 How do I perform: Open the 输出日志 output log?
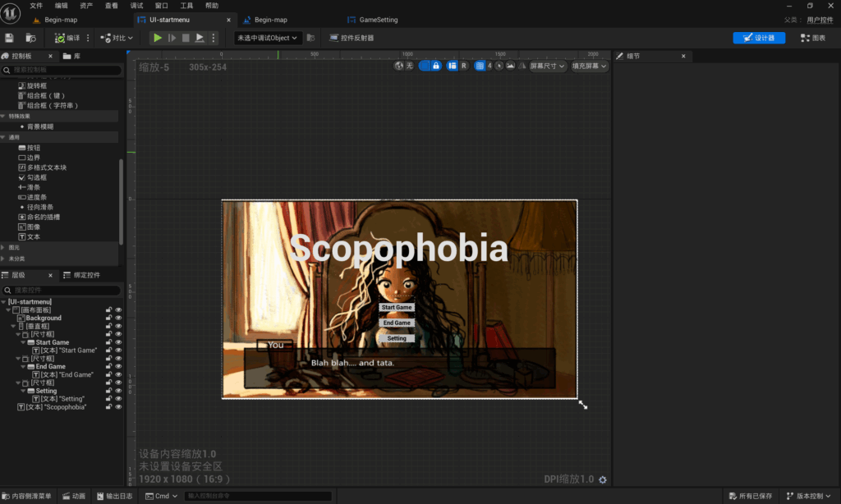pyautogui.click(x=114, y=496)
